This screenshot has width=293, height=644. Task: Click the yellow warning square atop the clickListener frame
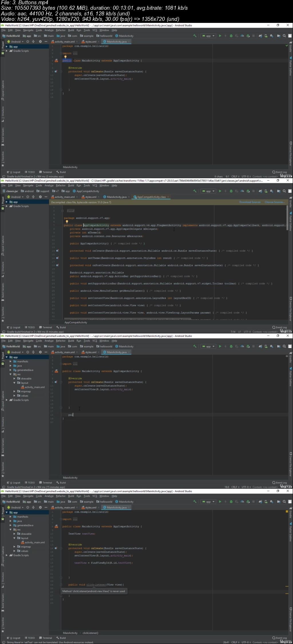[x=287, y=511]
